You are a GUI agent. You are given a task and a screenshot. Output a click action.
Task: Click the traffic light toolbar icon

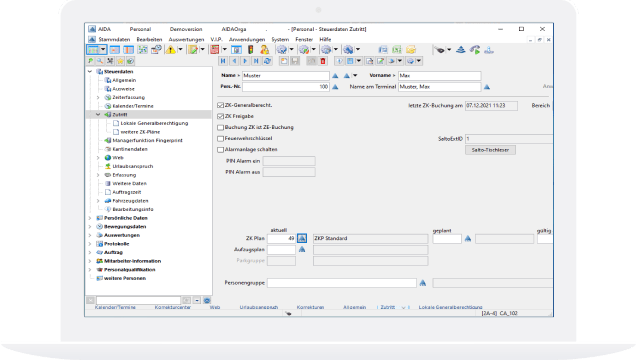251,50
